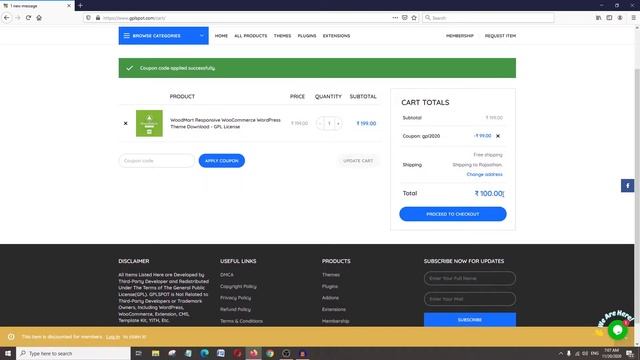Expand the Browse Categories dropdown
The height and width of the screenshot is (360, 640).
(x=164, y=36)
